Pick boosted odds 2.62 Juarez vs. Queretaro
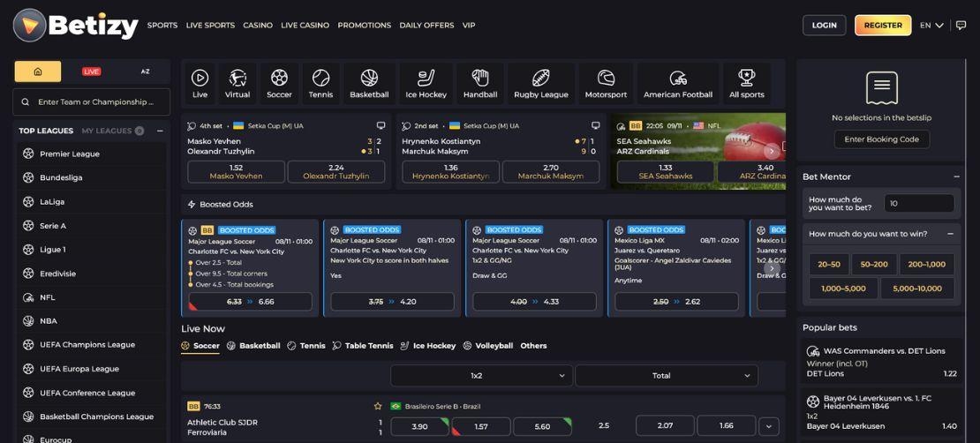Image resolution: width=980 pixels, height=443 pixels. click(677, 302)
